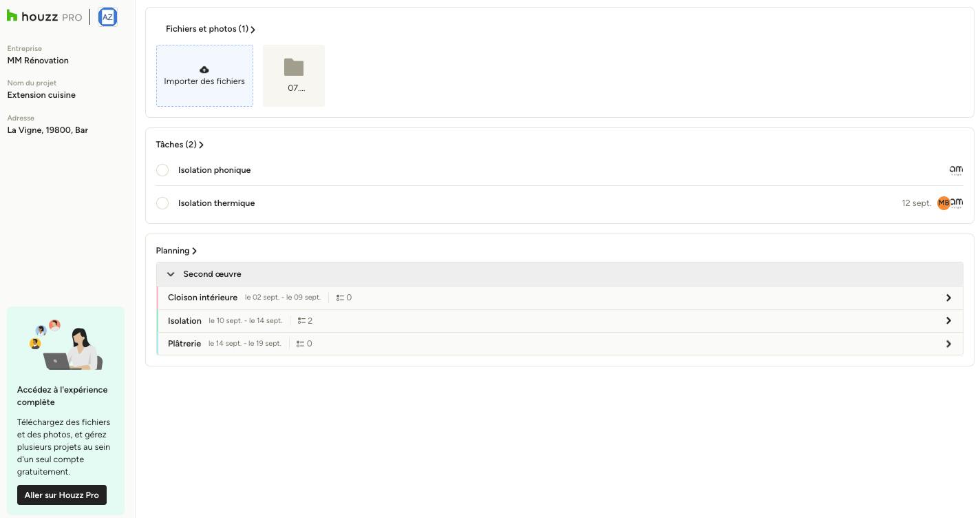
Task: Expand the Isolation planning row arrow
Action: coord(948,321)
